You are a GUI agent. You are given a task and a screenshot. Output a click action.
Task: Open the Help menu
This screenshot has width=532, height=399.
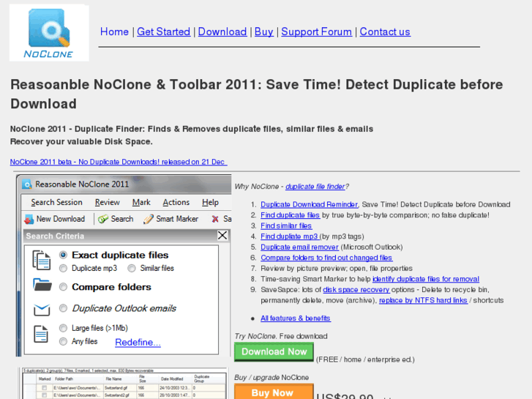(210, 202)
